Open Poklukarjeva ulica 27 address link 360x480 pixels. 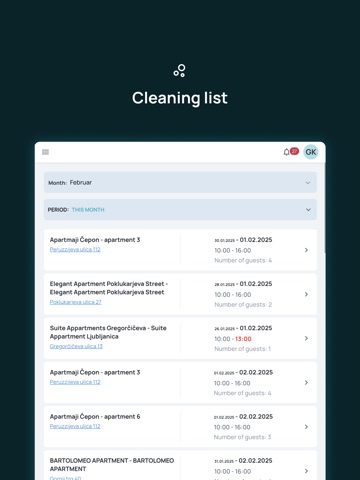(x=76, y=302)
